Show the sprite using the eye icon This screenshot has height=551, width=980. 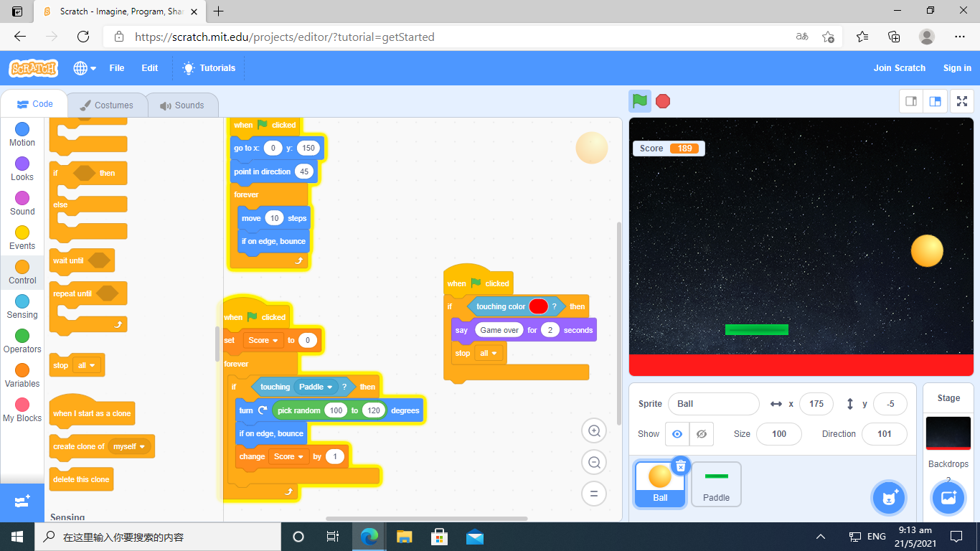point(677,434)
